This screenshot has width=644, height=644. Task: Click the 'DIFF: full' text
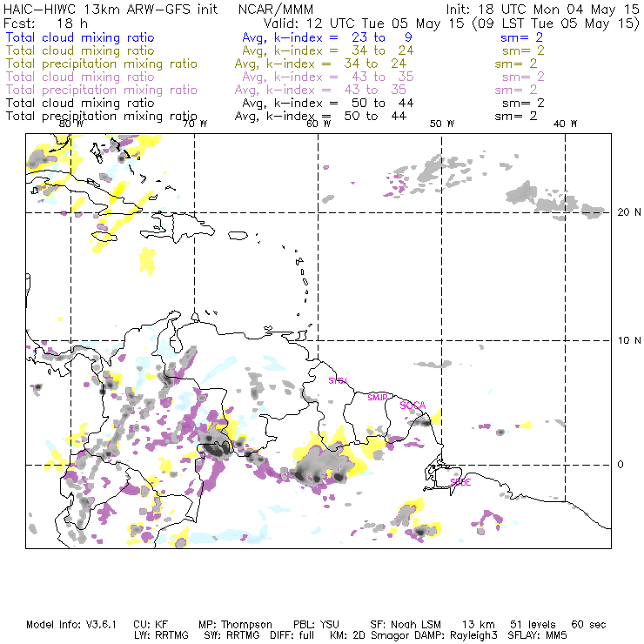pyautogui.click(x=292, y=635)
